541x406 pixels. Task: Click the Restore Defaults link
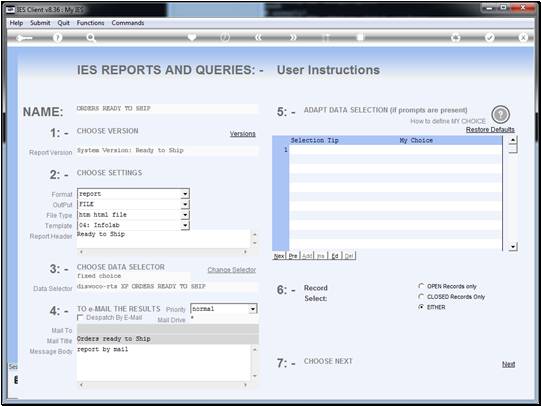click(x=490, y=129)
